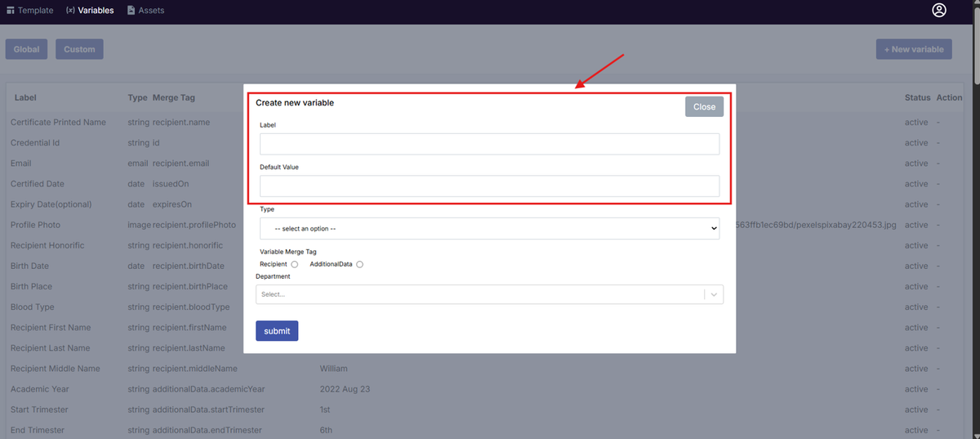Viewport: 980px width, 439px height.
Task: Click the additionalData.startTrimester merge tag
Action: click(x=208, y=410)
